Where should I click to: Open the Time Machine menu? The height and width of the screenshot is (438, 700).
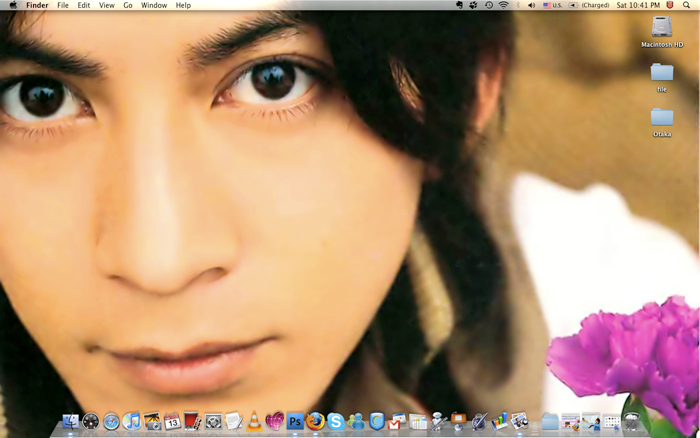pyautogui.click(x=488, y=5)
